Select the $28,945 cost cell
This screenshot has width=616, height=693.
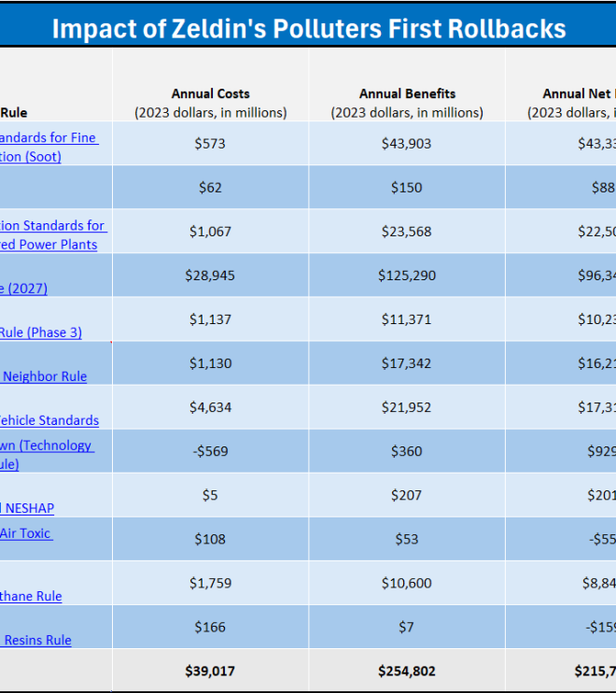[x=210, y=276]
